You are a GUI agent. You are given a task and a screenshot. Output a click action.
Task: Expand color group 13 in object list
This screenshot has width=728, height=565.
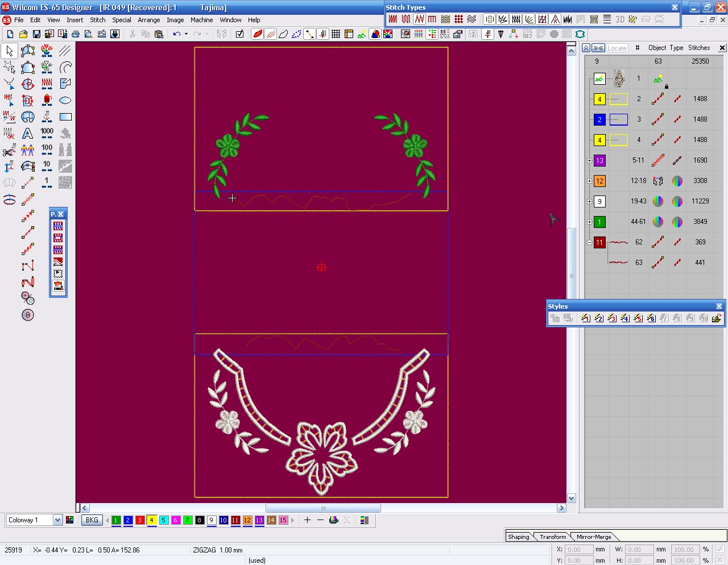click(589, 161)
